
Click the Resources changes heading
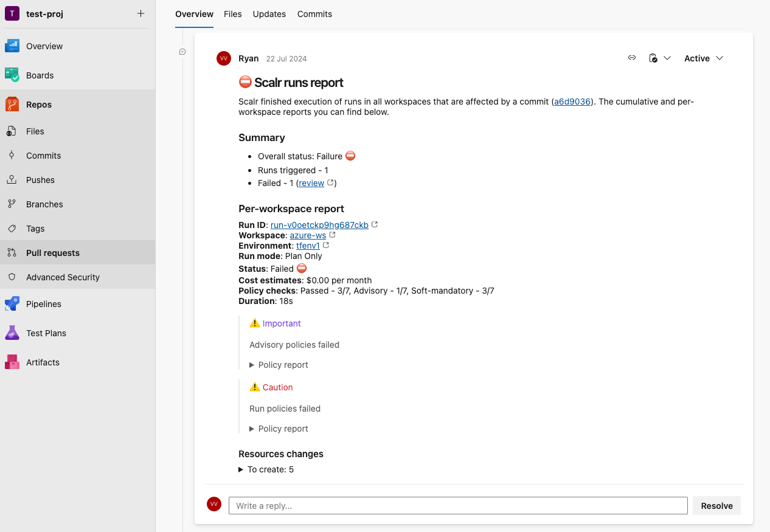pyautogui.click(x=281, y=454)
